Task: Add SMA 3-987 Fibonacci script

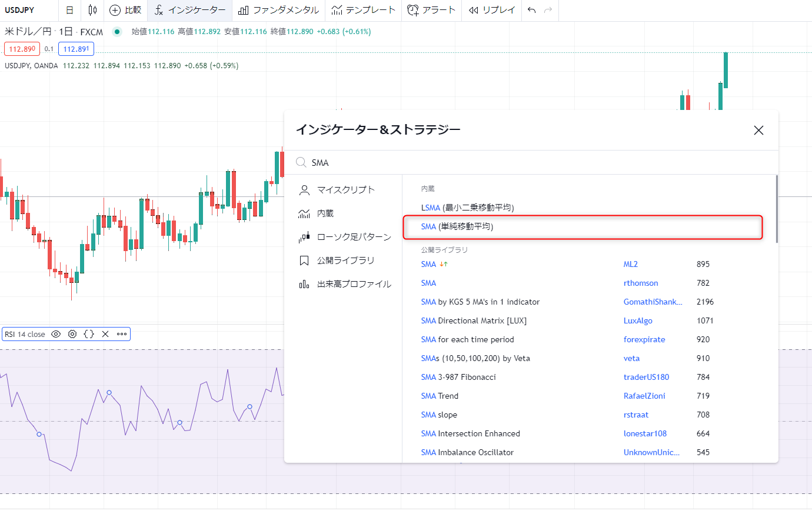Action: click(x=458, y=377)
